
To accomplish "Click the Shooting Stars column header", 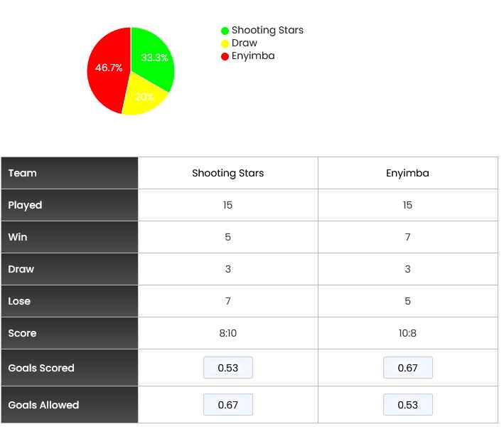I will 228,173.
